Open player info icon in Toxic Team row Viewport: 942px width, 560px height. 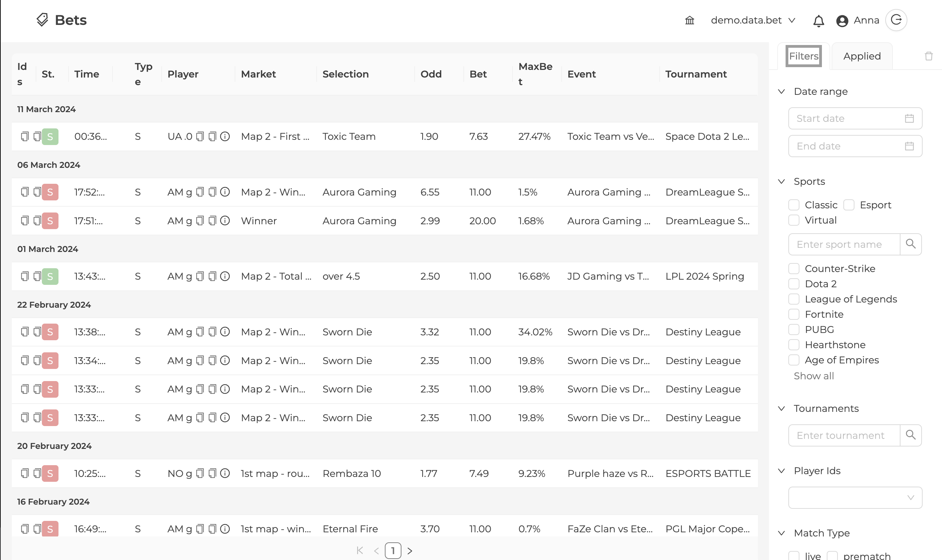[225, 136]
